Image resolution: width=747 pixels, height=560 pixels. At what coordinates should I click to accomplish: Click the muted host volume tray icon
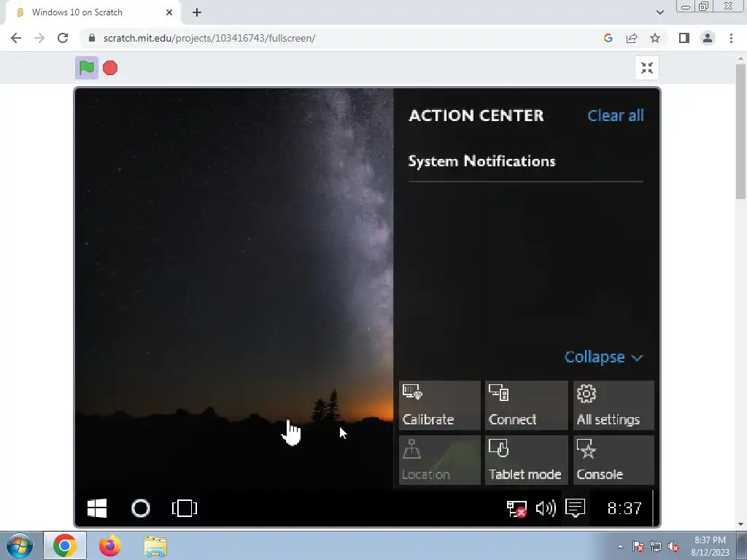point(673,547)
